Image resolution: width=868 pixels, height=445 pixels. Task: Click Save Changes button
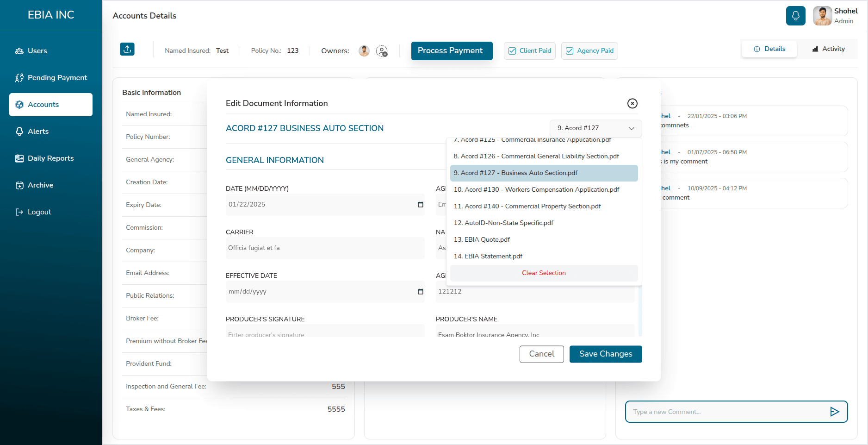click(606, 354)
